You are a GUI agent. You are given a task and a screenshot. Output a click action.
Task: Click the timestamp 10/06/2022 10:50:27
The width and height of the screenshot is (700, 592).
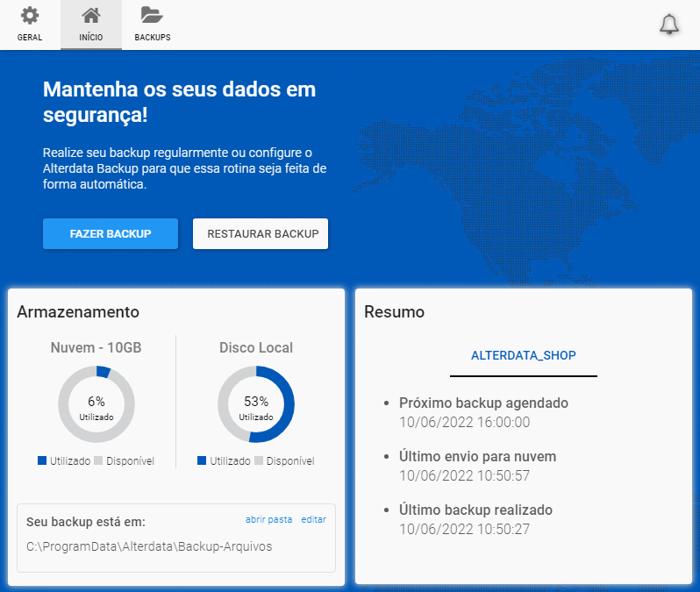click(464, 529)
